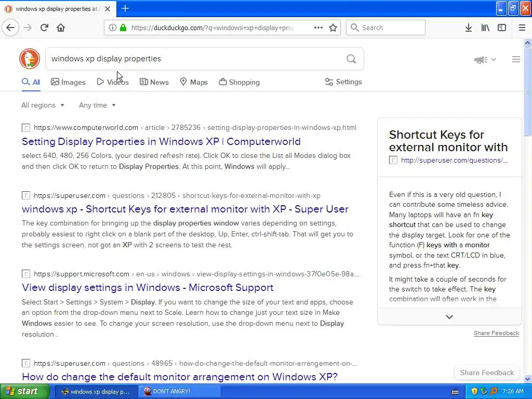Open the Firefox hamburger menu
The height and width of the screenshot is (399, 532).
point(522,28)
